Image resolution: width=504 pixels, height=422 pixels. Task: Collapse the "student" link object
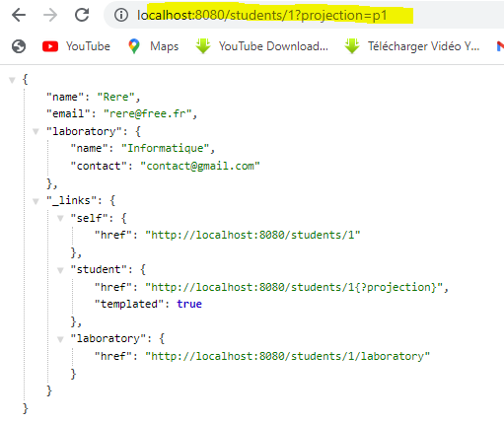pos(60,270)
